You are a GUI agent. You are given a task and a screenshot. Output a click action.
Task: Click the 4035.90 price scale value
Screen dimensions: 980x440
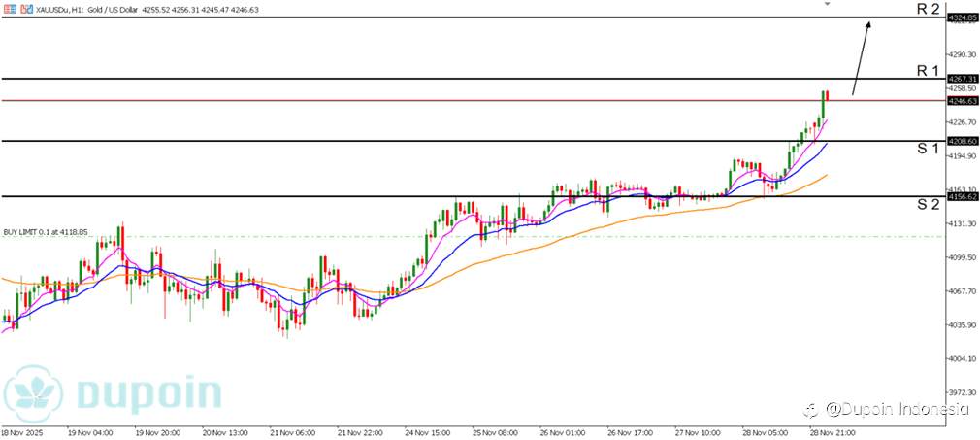963,324
